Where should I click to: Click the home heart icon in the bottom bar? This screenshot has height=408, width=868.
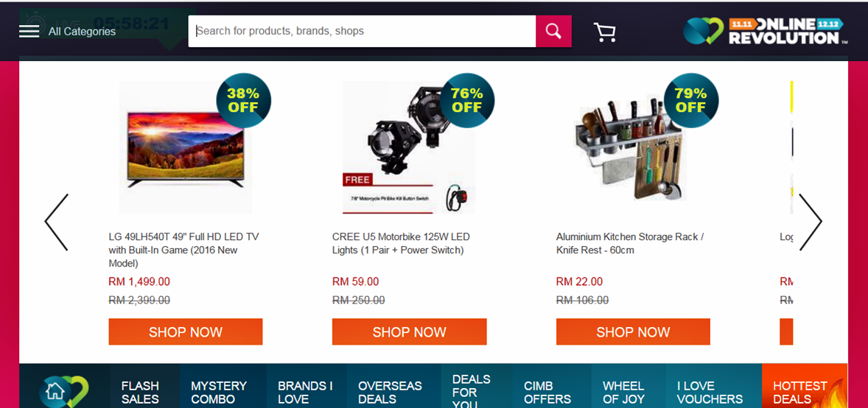[64, 391]
